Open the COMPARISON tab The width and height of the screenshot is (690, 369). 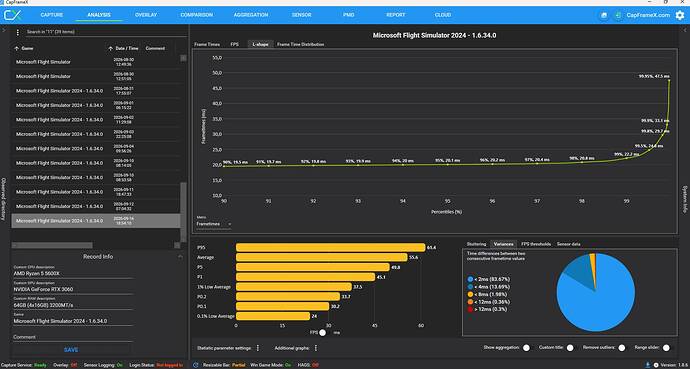click(x=197, y=15)
